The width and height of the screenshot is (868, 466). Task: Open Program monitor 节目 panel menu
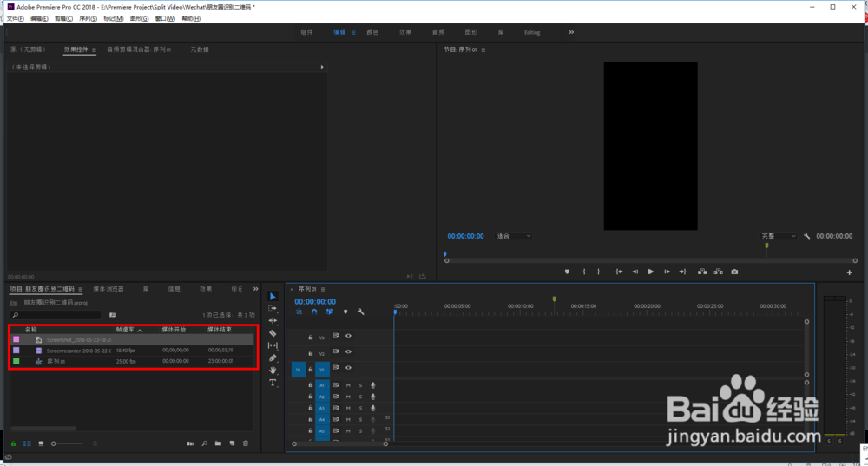483,49
